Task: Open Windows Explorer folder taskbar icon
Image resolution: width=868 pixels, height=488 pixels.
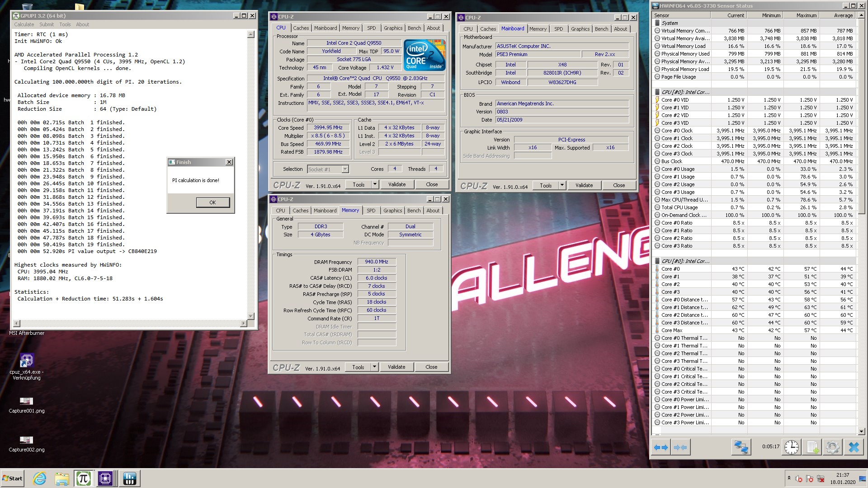Action: pyautogui.click(x=62, y=479)
